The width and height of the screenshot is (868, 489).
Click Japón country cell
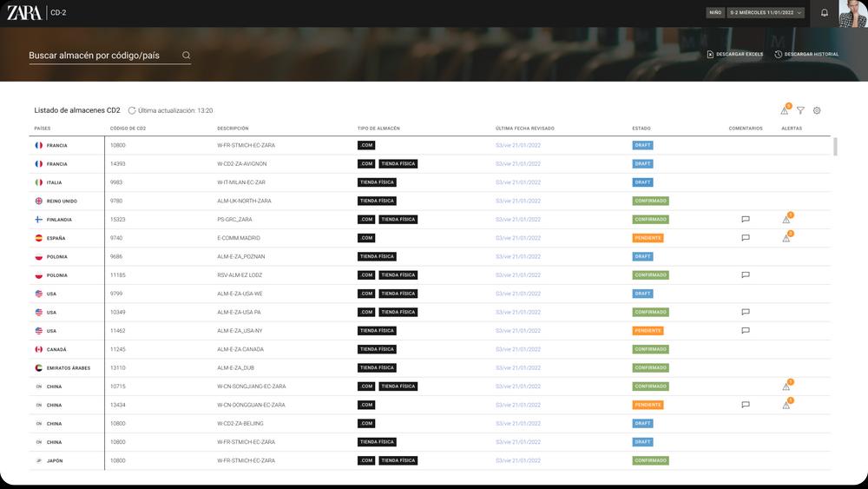pos(54,460)
